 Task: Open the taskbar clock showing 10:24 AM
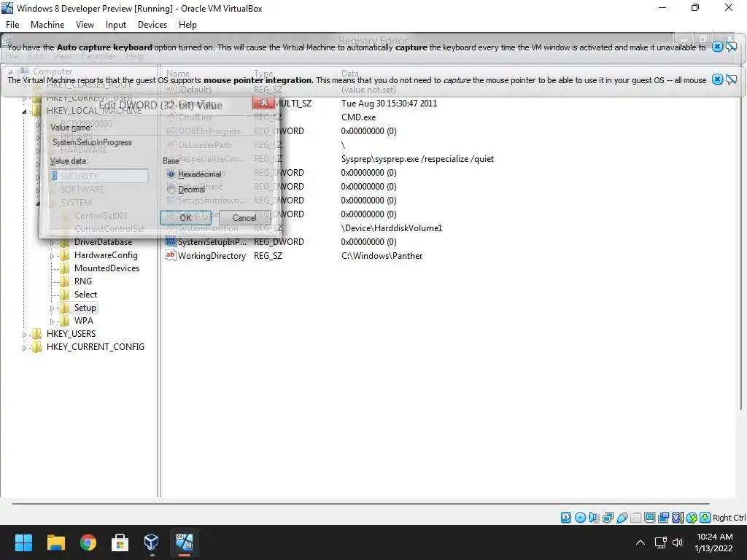[x=713, y=542]
